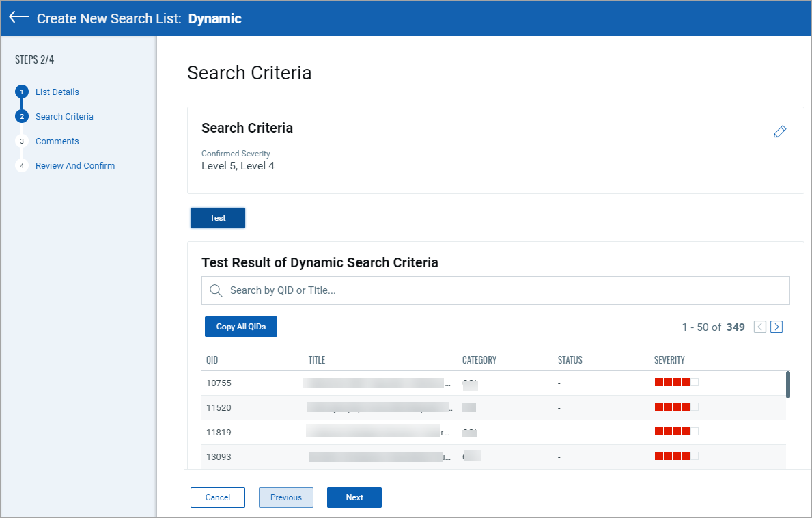The height and width of the screenshot is (518, 812).
Task: Run the Test for search criteria
Action: click(217, 217)
